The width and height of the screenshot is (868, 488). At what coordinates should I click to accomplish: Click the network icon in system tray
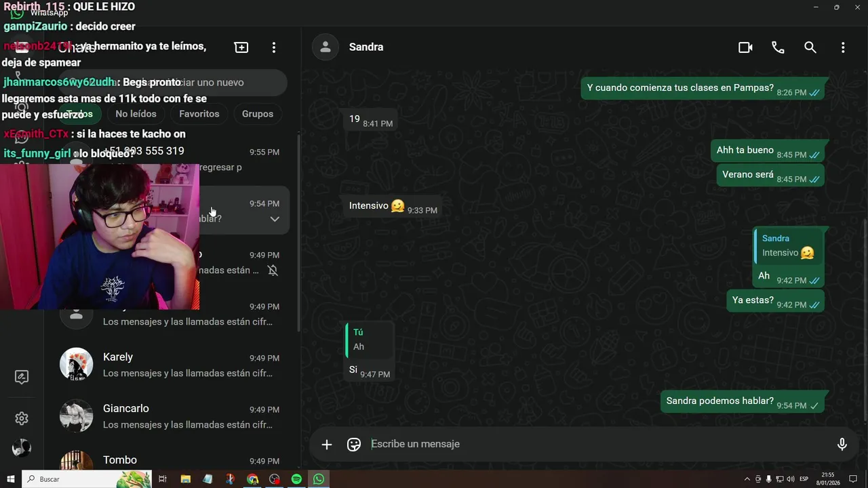(779, 479)
